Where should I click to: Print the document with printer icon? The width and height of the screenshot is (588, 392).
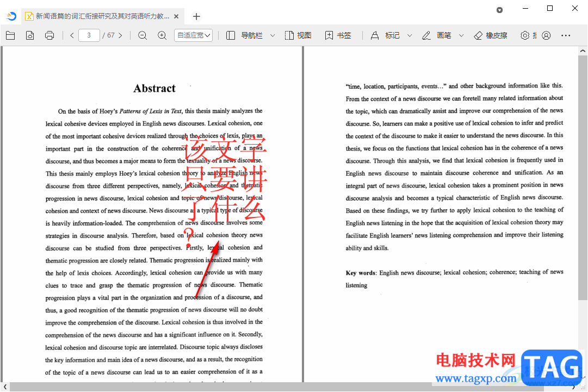coord(49,35)
